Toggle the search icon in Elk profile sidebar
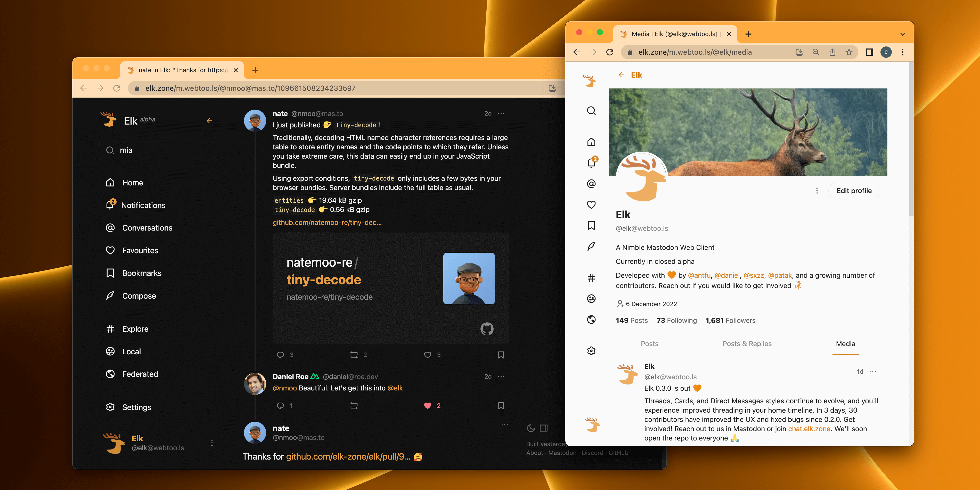This screenshot has height=490, width=980. pyautogui.click(x=590, y=111)
